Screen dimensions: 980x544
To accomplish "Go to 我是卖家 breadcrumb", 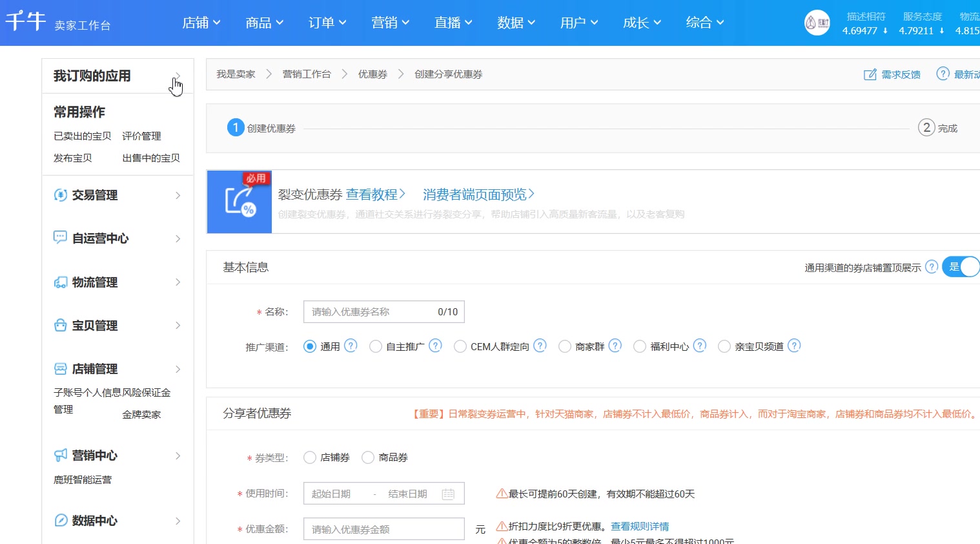I will [236, 74].
